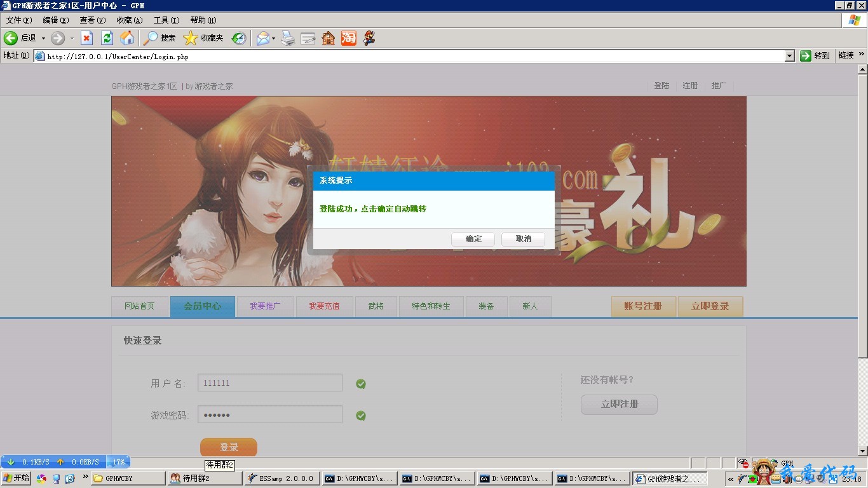Click 确定 in the 系统提示 dialog
868x488 pixels.
tap(473, 239)
